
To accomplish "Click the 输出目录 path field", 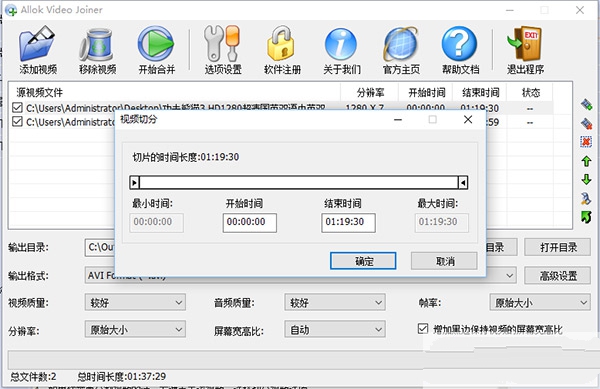I will tap(100, 247).
